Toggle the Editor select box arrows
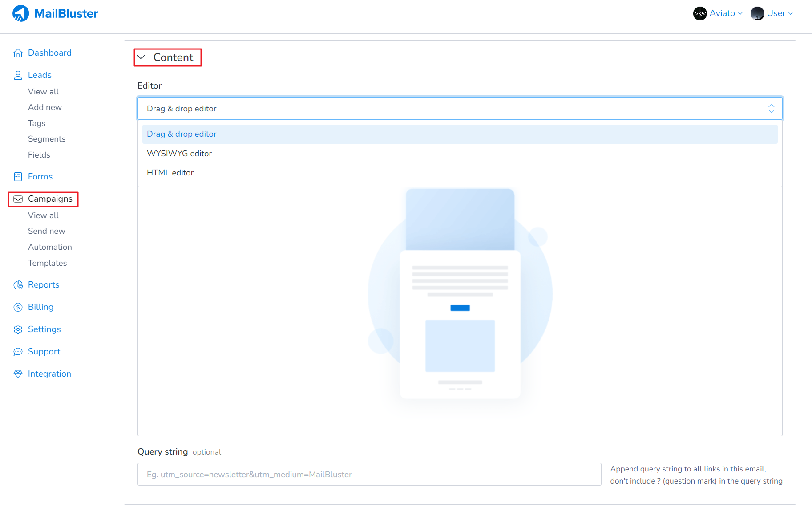Viewport: 812px width, 512px height. (771, 108)
